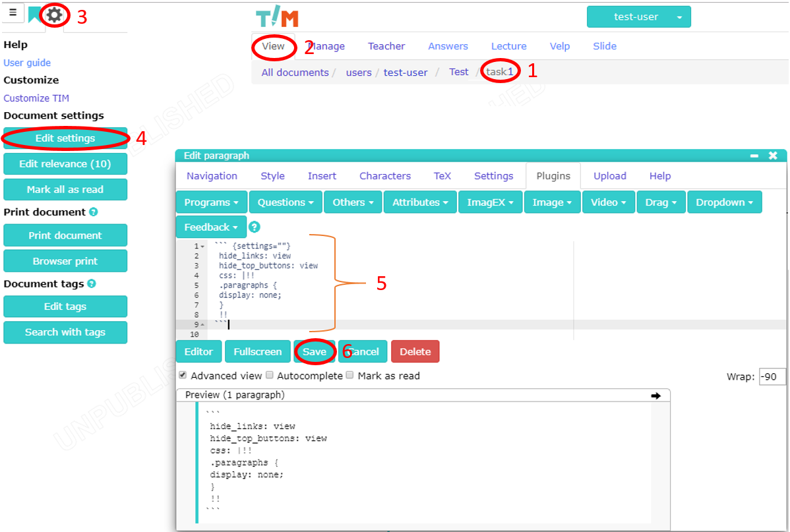Collapse code fold arrow on line 1

[202, 247]
